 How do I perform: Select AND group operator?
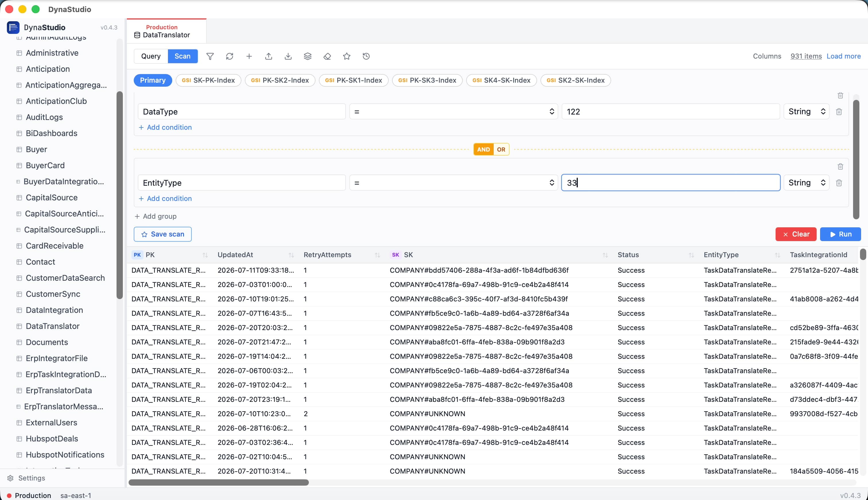coord(483,149)
